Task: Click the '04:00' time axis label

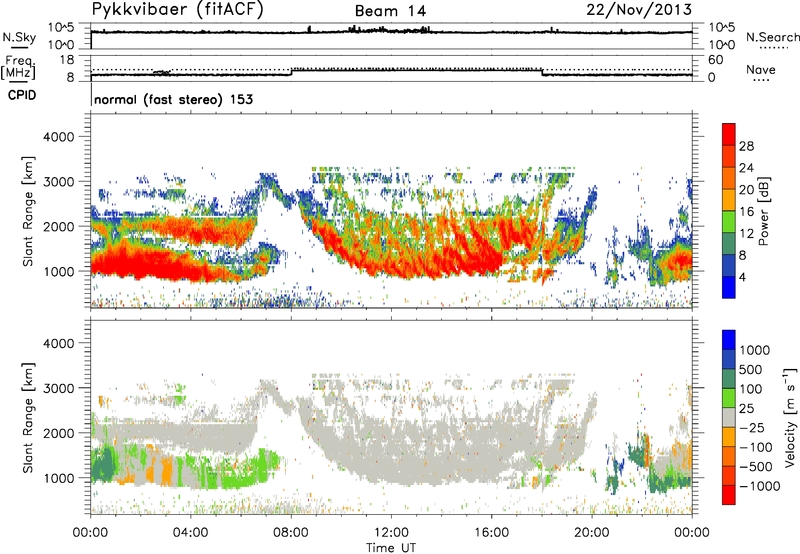Action: tap(190, 533)
